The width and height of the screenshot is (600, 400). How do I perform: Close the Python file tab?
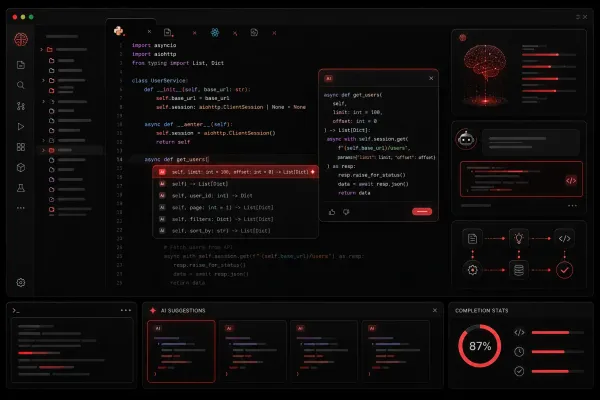(149, 32)
